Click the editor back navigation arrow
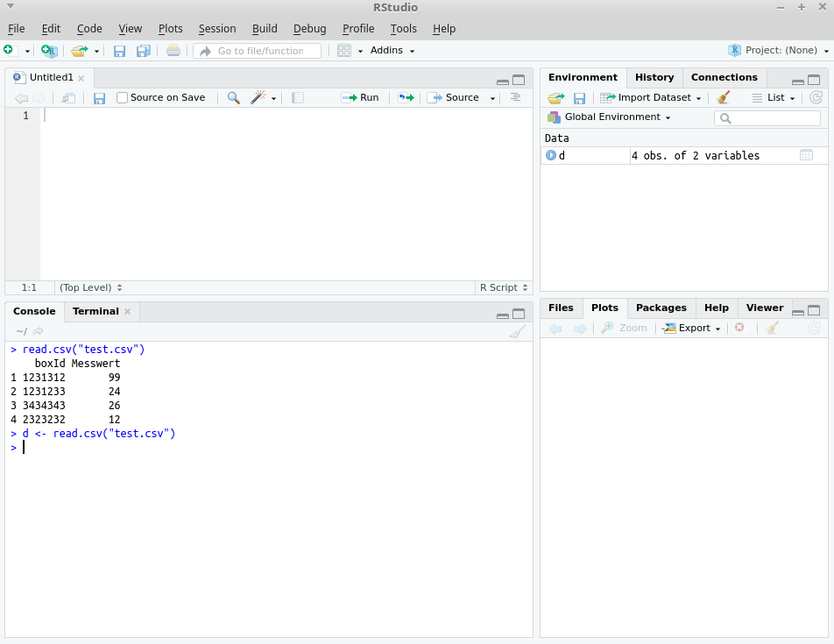Screen dimensions: 834x644 22,98
